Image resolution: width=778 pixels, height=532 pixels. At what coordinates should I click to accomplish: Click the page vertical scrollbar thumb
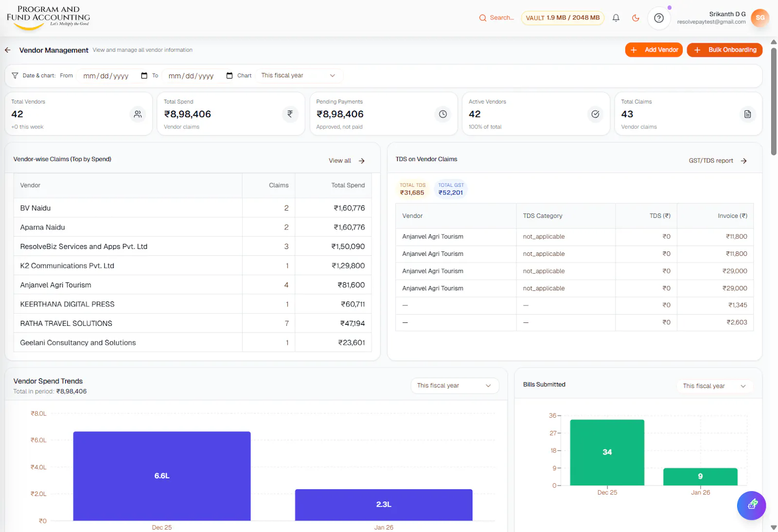click(x=774, y=101)
